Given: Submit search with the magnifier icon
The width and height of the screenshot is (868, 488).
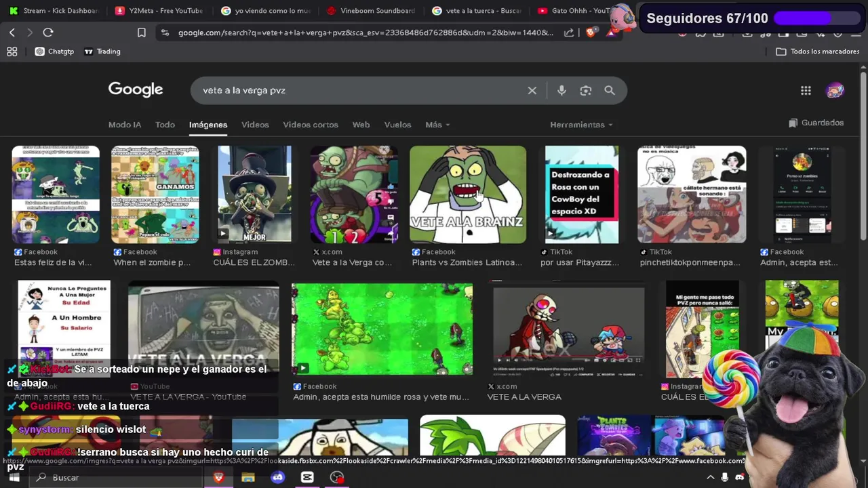Looking at the screenshot, I should pos(610,91).
